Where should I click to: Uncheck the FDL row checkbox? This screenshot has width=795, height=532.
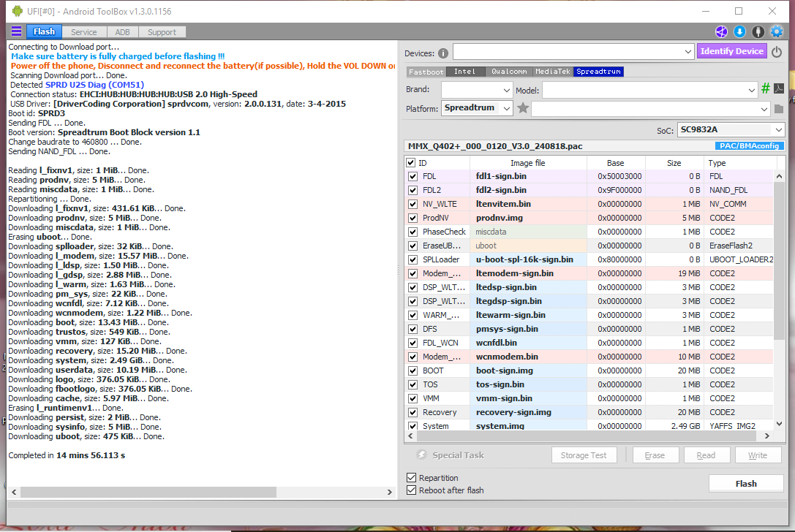[412, 176]
